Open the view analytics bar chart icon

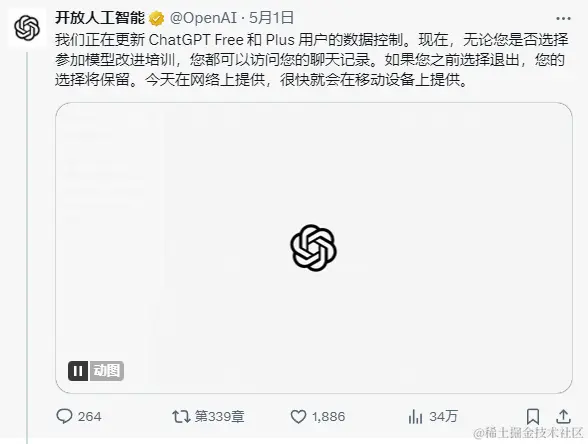coord(415,417)
